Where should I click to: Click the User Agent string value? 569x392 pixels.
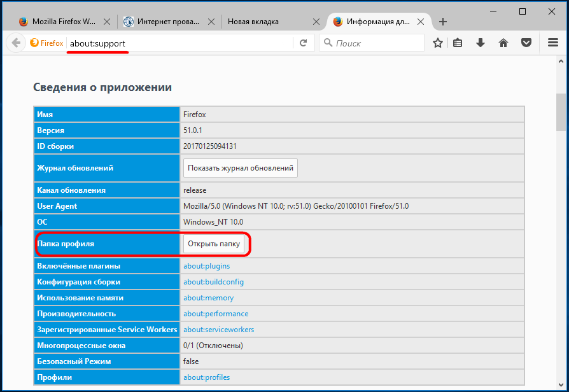click(296, 206)
